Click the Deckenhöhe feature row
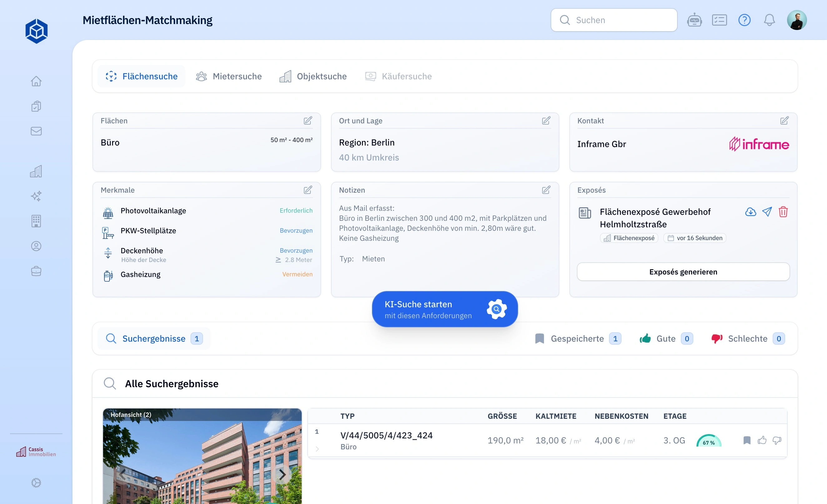Viewport: 827px width, 504px height. 207,255
